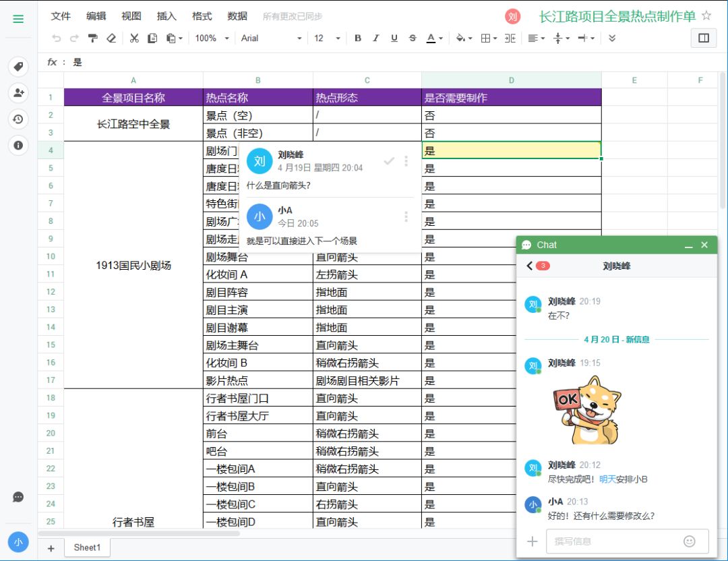Viewport: 728px width, 561px height.
Task: Open the fill color picker
Action: [x=464, y=38]
